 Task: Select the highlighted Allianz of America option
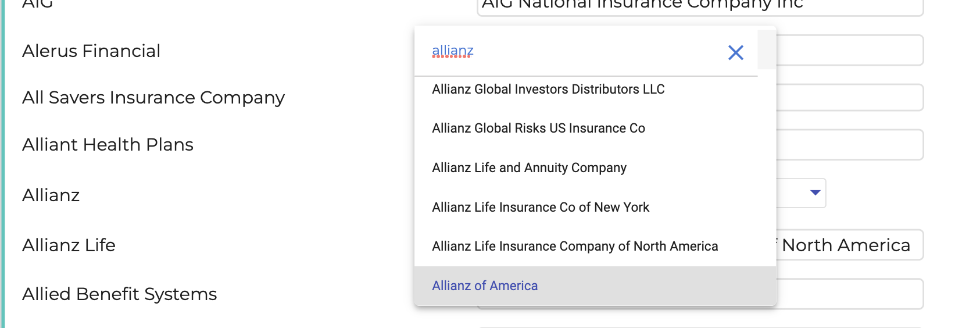[485, 286]
